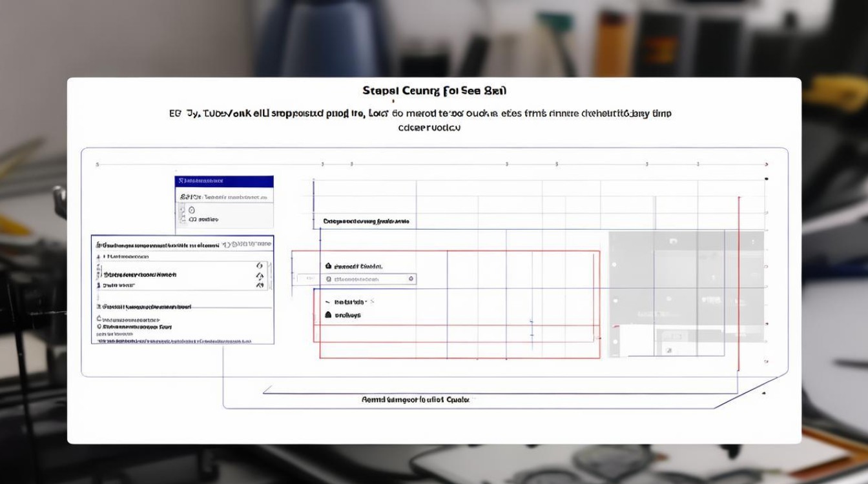
Task: Click the top icon in the list's right column
Action: (260, 265)
